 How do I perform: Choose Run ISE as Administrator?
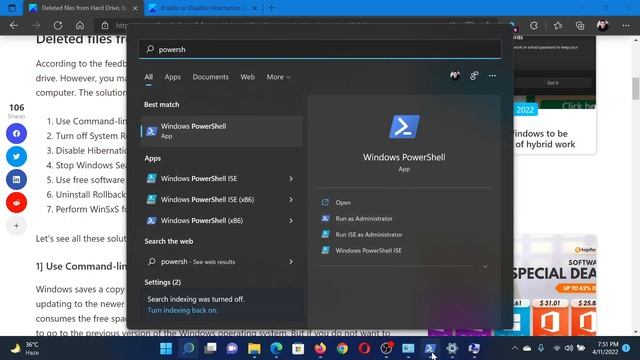point(369,235)
